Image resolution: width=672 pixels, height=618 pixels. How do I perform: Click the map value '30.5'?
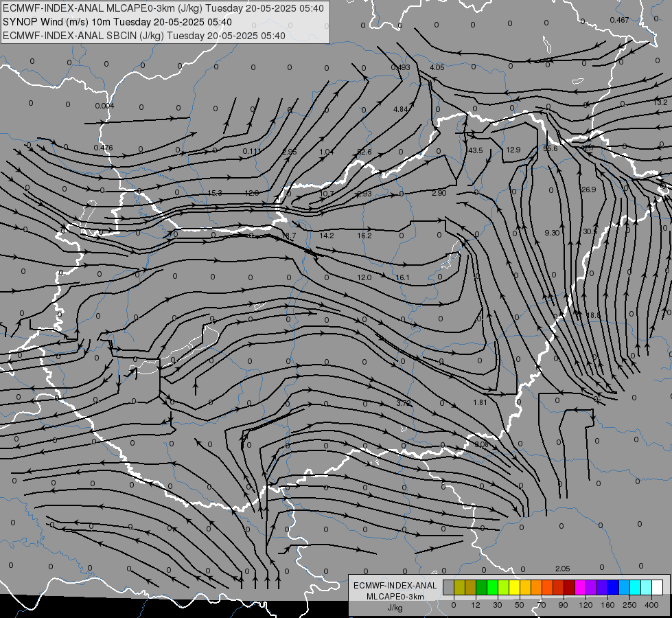590,231
